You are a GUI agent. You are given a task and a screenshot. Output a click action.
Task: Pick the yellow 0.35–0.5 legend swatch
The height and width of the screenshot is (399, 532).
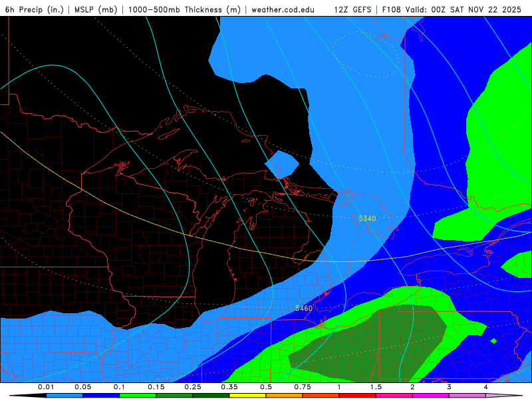click(x=247, y=396)
